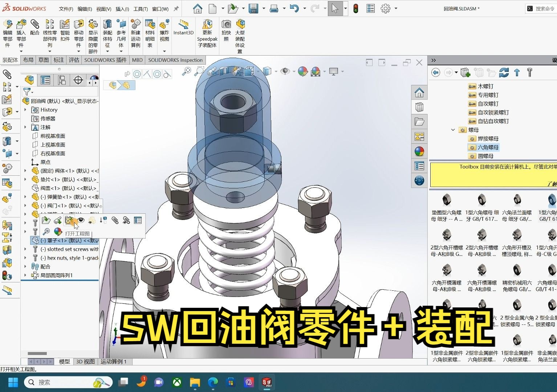Image resolution: width=557 pixels, height=392 pixels.
Task: Expand the History node in the feature tree
Action: pyautogui.click(x=25, y=110)
